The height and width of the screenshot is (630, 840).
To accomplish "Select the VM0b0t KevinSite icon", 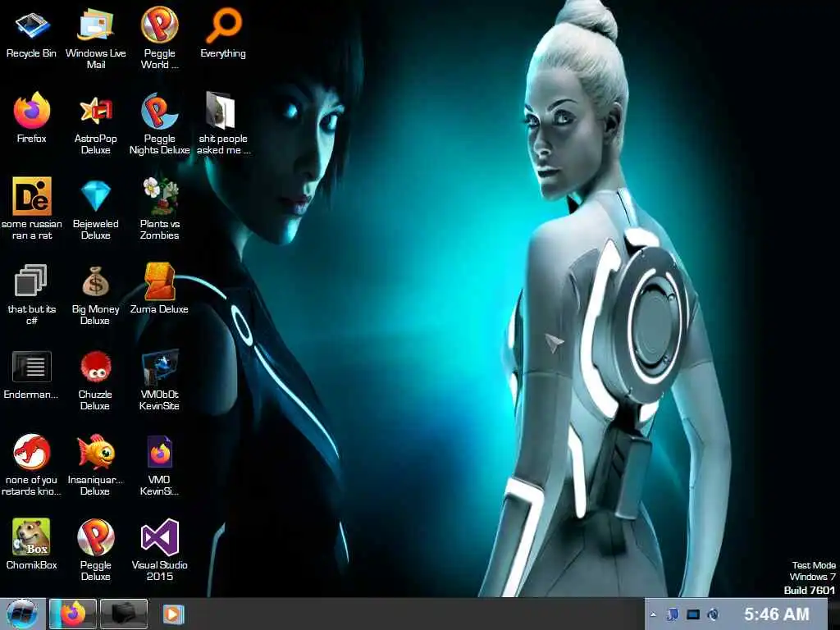I will tap(160, 381).
